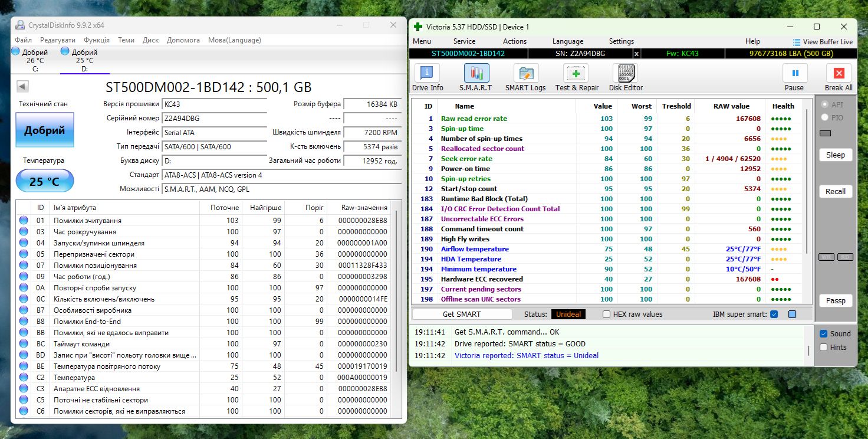Click the Sleep button in Victoria
868x439 pixels.
click(x=836, y=155)
